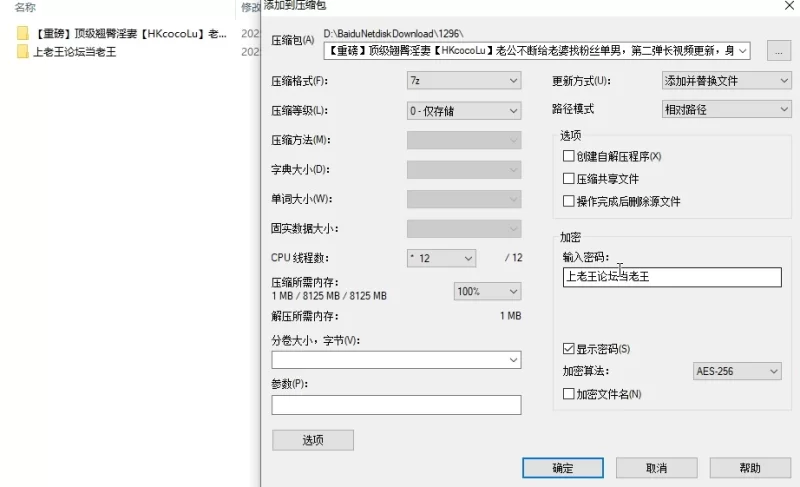Click the 确定 button
This screenshot has height=487, width=800.
coord(563,468)
